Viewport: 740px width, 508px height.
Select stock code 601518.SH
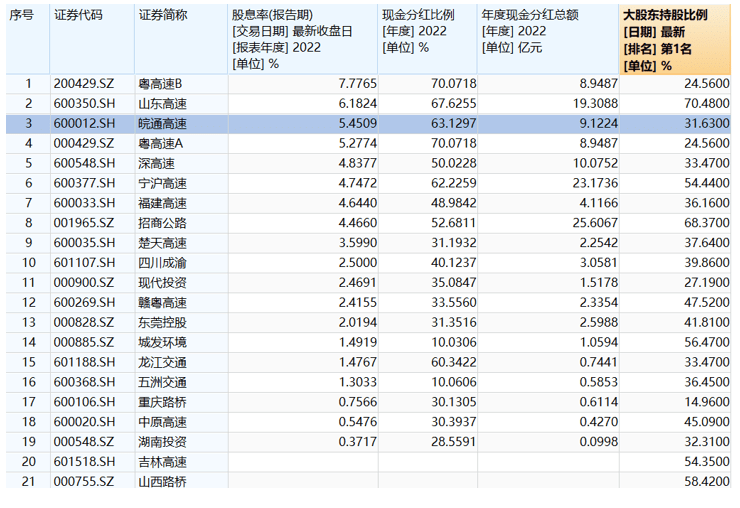click(x=84, y=462)
